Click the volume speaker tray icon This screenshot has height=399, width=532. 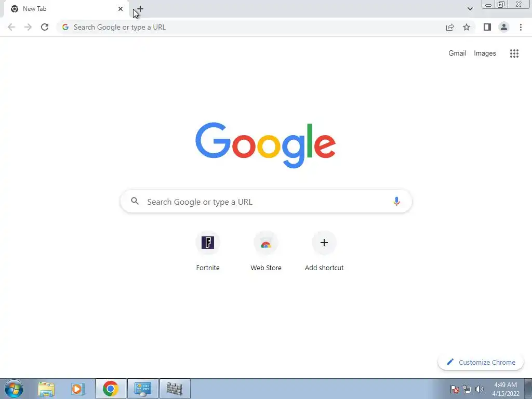(x=480, y=389)
